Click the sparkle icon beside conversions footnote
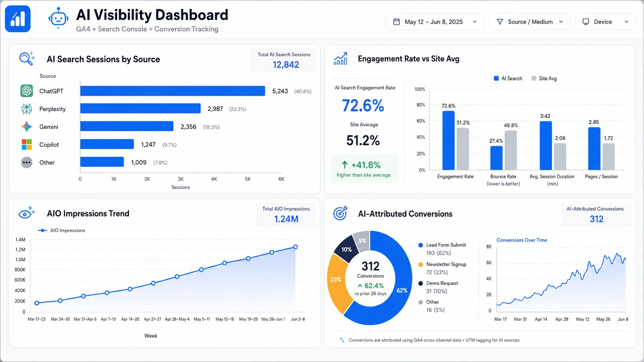 (x=342, y=340)
